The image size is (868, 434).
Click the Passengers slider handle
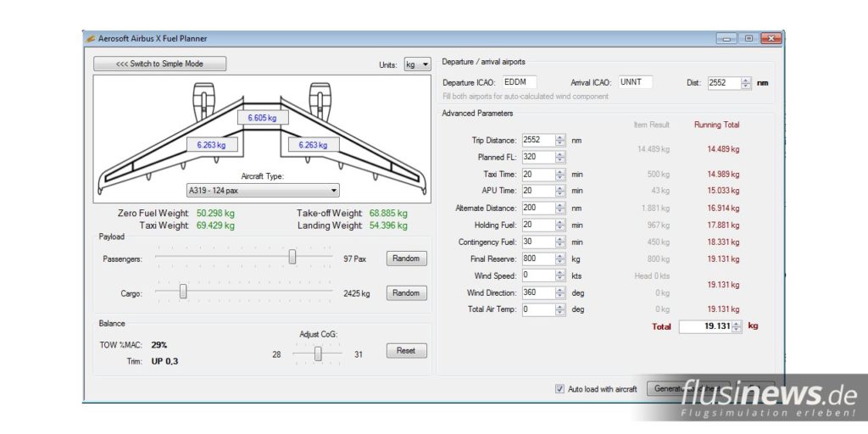tap(292, 257)
